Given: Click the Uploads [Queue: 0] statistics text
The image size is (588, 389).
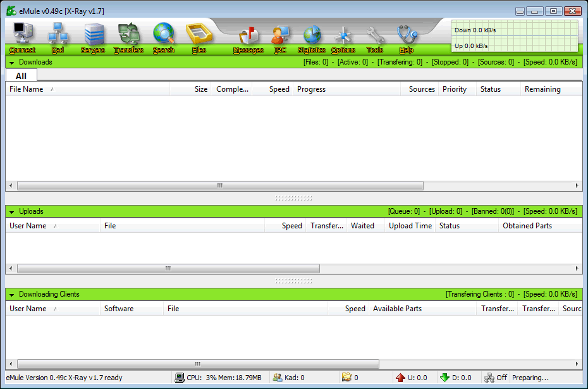Looking at the screenshot, I should [404, 211].
